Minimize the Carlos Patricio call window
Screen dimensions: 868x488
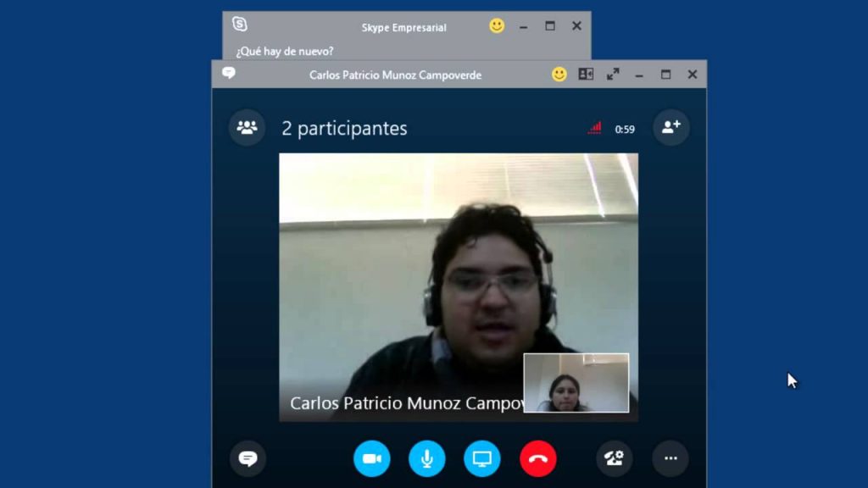(639, 75)
